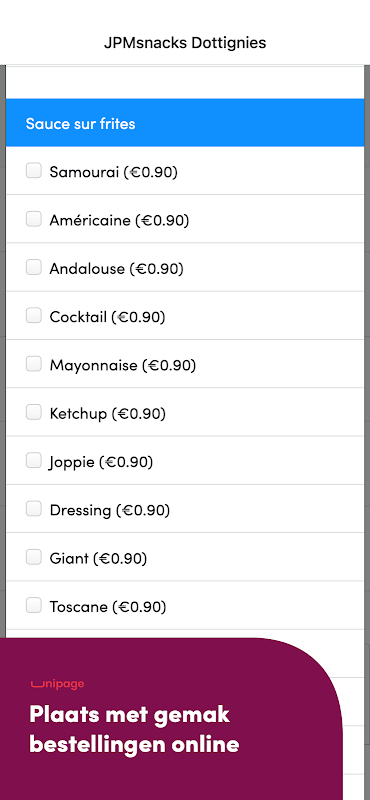Check the Ketchup checkbox
Screen dimensions: 370x800
[34, 412]
